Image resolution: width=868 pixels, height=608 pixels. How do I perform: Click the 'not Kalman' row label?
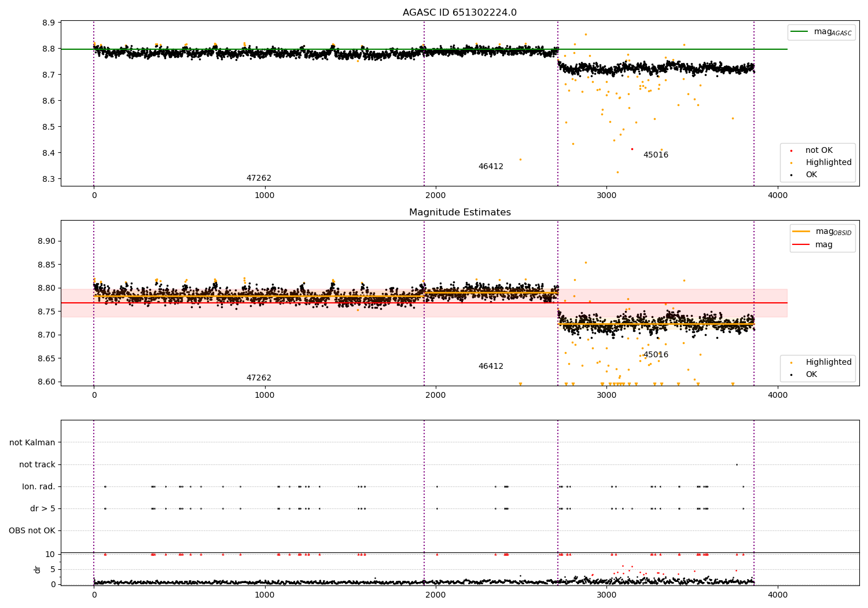(x=32, y=442)
